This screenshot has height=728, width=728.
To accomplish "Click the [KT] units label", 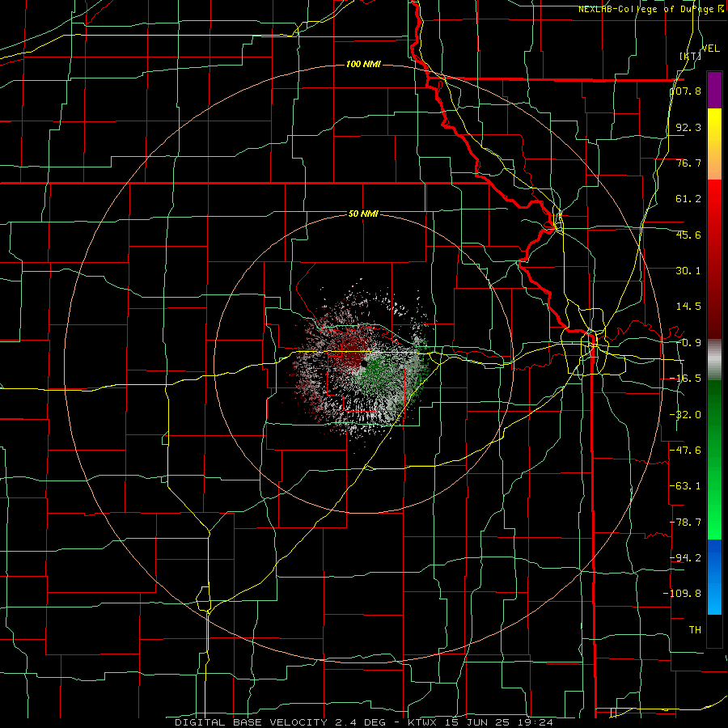I will pos(690,56).
